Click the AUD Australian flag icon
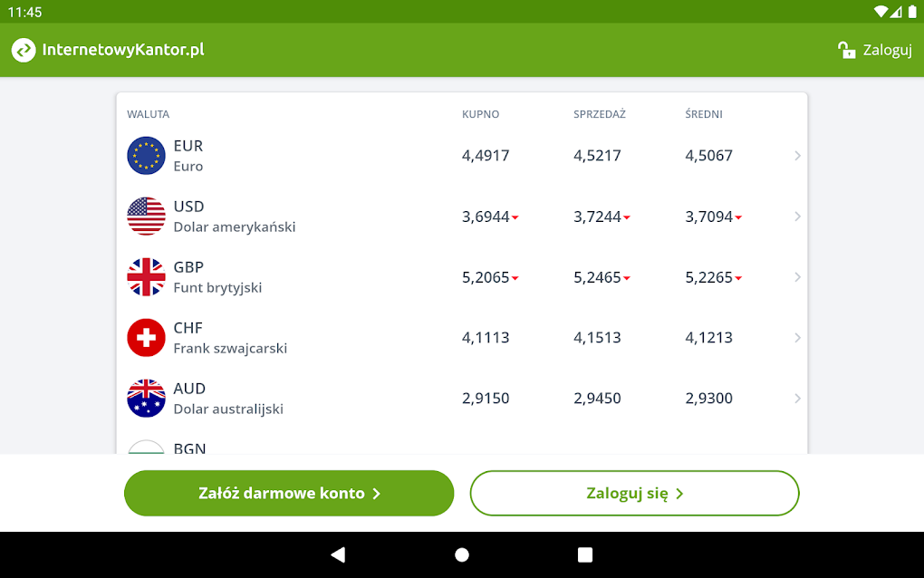The height and width of the screenshot is (578, 924). coord(146,398)
